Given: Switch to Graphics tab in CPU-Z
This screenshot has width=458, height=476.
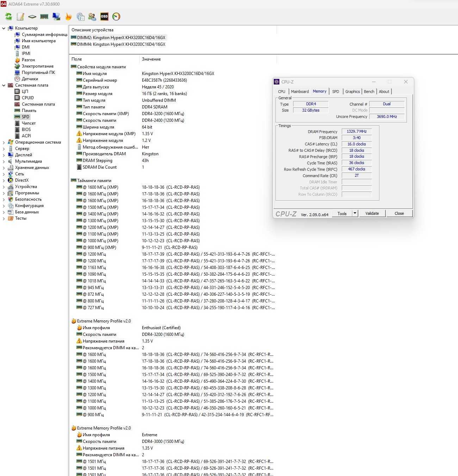Looking at the screenshot, I should [x=353, y=92].
